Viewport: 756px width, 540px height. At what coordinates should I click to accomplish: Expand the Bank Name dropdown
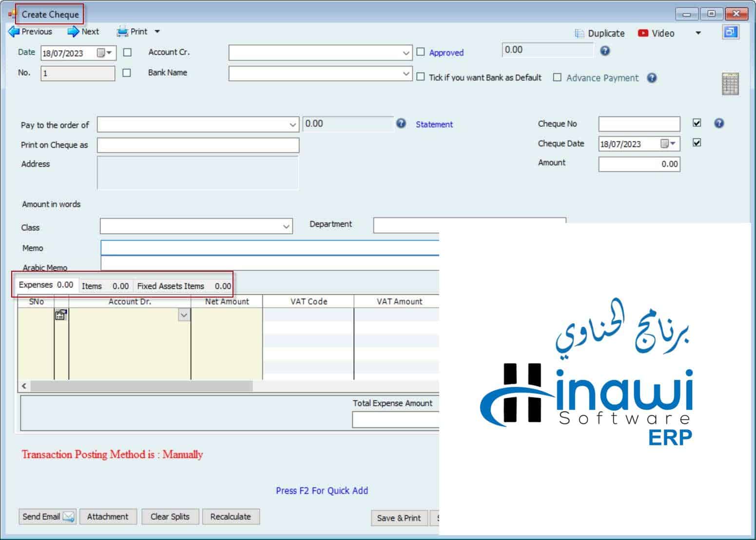(406, 73)
